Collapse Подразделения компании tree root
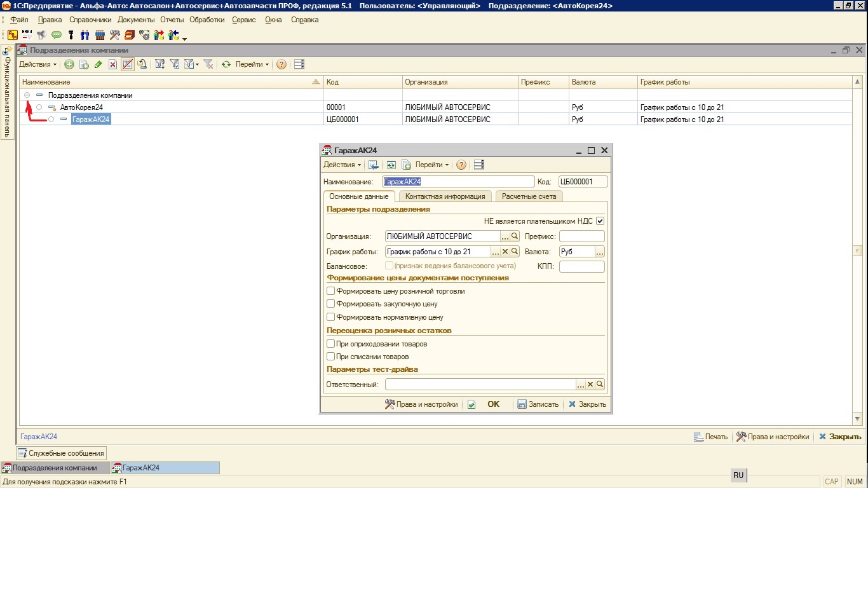 27,95
